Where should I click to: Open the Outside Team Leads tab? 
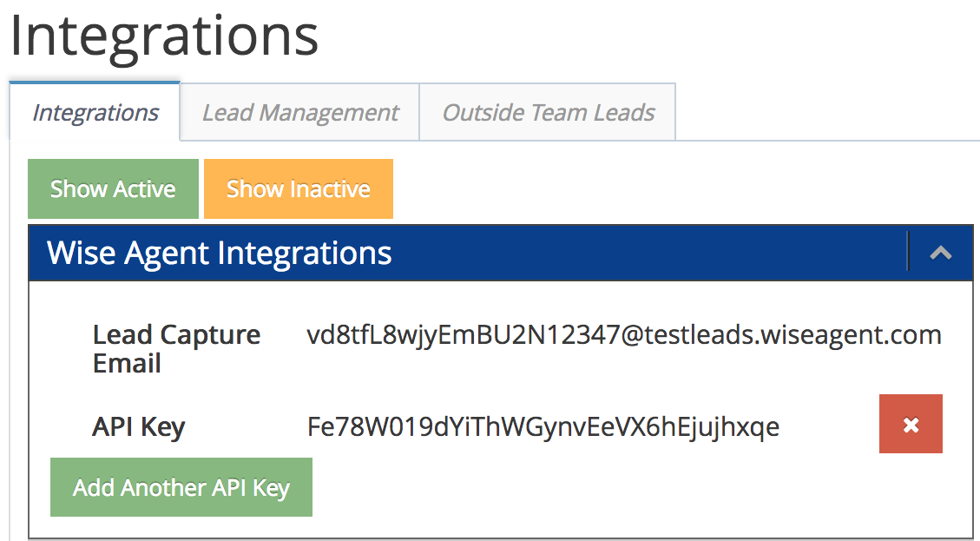[548, 113]
